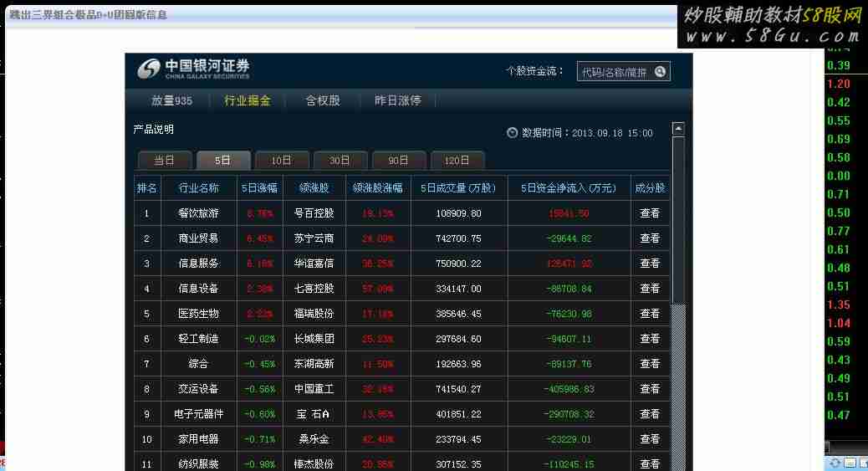Click 查看 for 综合 row
Image resolution: width=868 pixels, height=471 pixels.
650,364
